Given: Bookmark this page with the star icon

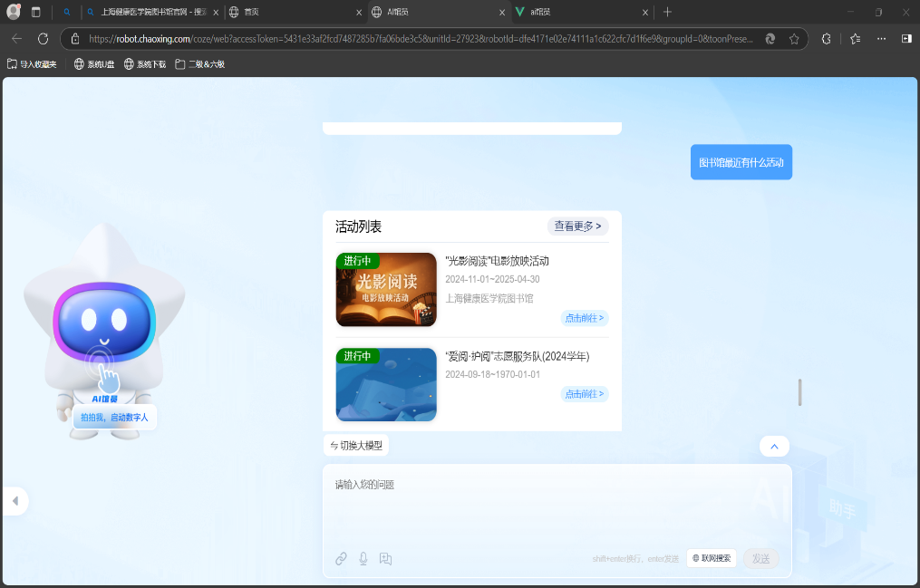Looking at the screenshot, I should point(794,39).
